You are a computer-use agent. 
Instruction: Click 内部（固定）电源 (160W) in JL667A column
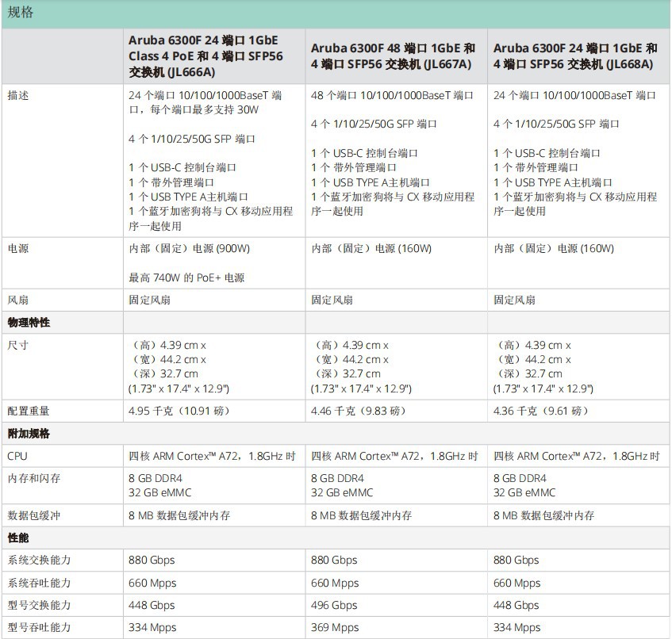(x=371, y=248)
